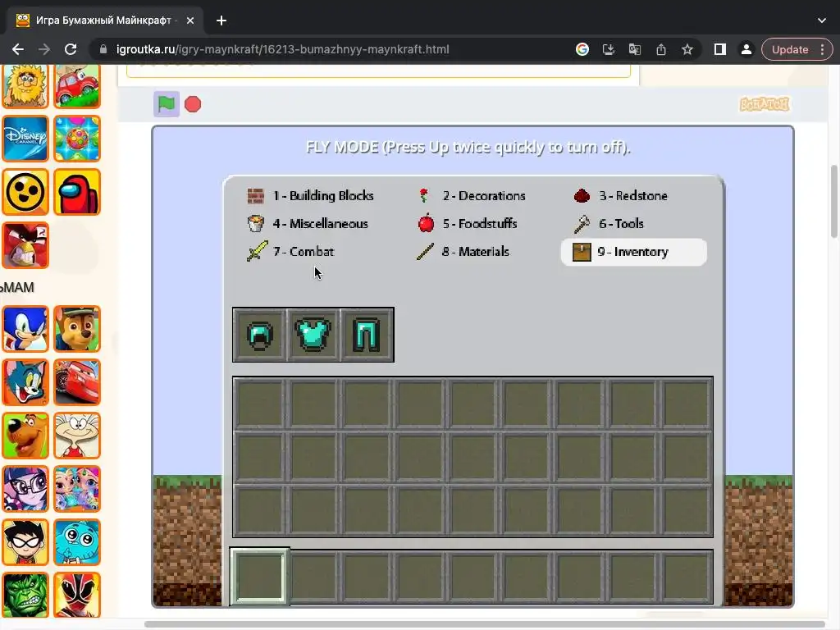Open the Miscellaneous category
The height and width of the screenshot is (630, 840).
[308, 223]
